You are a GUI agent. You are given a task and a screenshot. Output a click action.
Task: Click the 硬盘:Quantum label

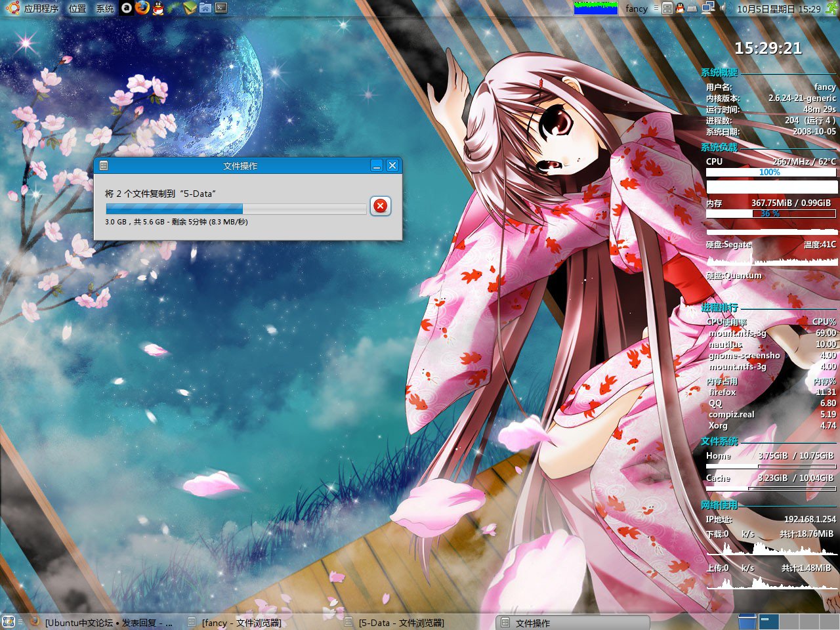click(734, 276)
